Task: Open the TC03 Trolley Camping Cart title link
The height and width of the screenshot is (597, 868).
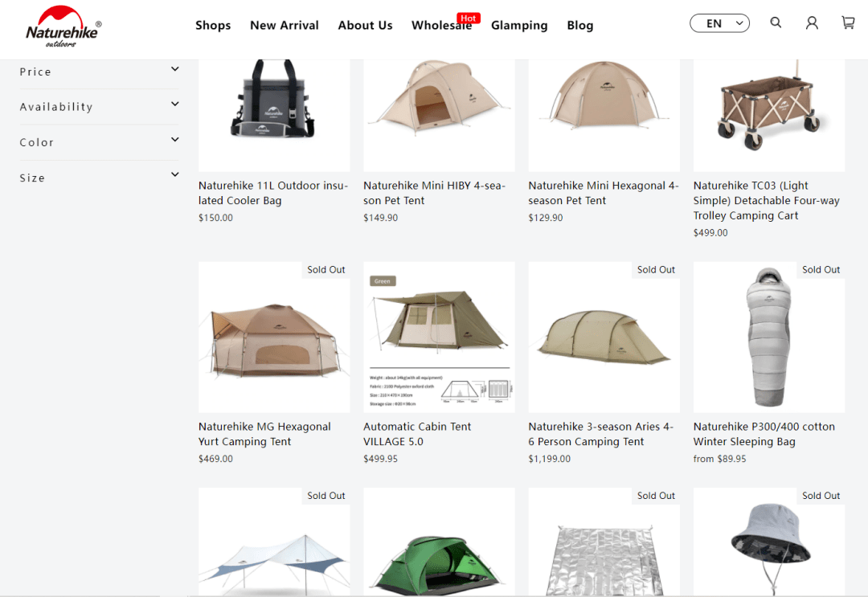Action: (x=766, y=200)
